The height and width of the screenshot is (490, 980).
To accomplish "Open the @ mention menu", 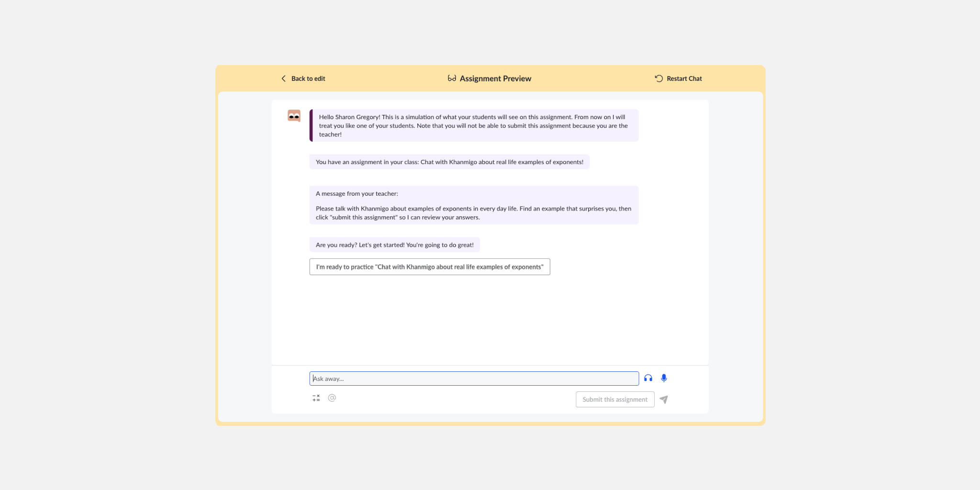I will (x=332, y=398).
